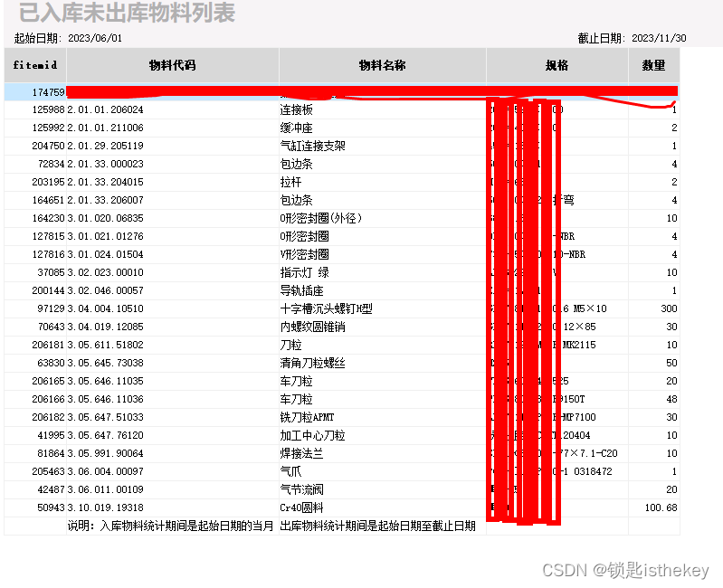Click material name 刀粒
Viewport: 723px width, 588px height.
click(291, 345)
